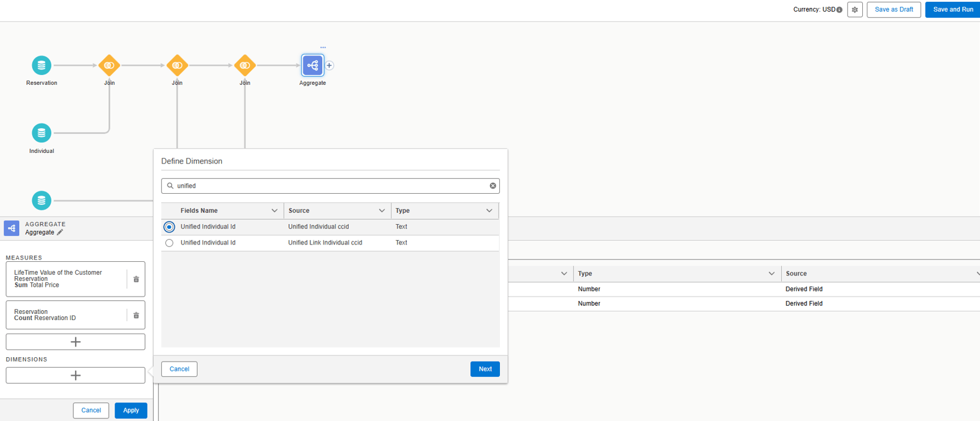Click the Aggregate node icon
Screen dimensions: 980x421
point(312,65)
